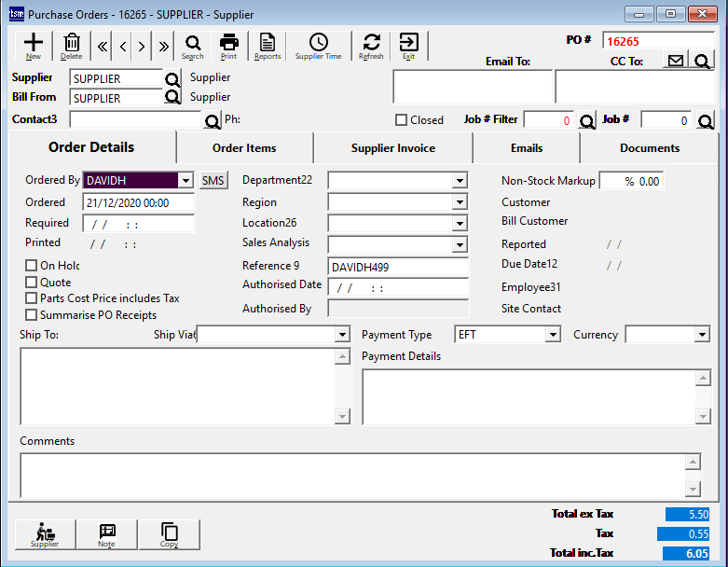Click the New purchase order icon
728x567 pixels.
pos(34,45)
